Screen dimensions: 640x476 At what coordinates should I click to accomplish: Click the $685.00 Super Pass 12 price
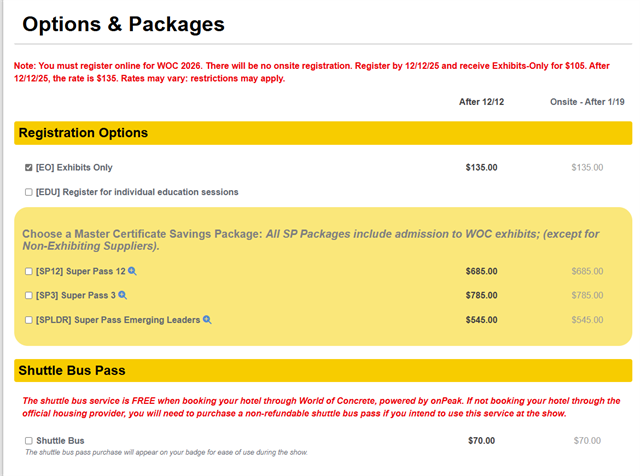(481, 271)
